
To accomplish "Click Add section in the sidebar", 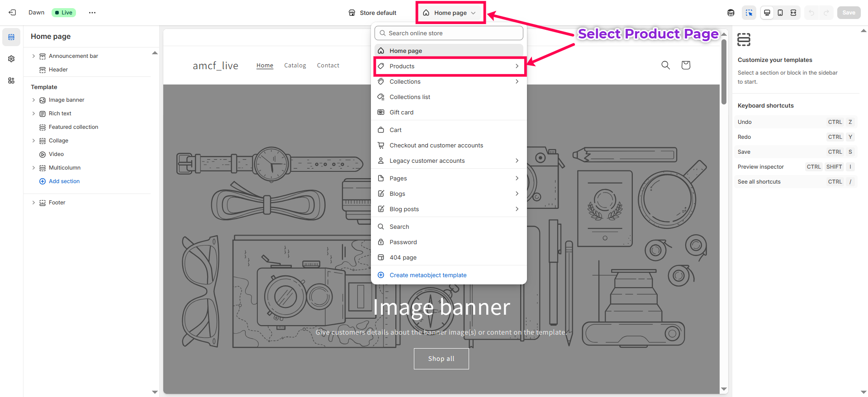I will click(x=64, y=181).
